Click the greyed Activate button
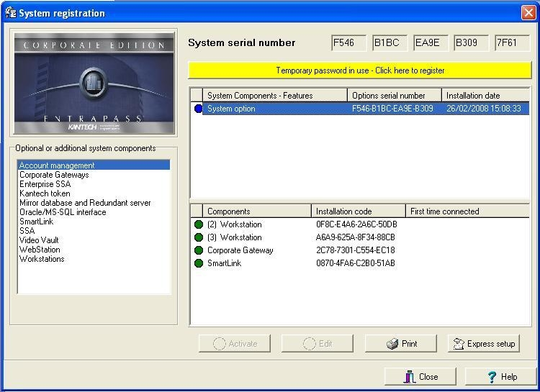 tap(235, 344)
